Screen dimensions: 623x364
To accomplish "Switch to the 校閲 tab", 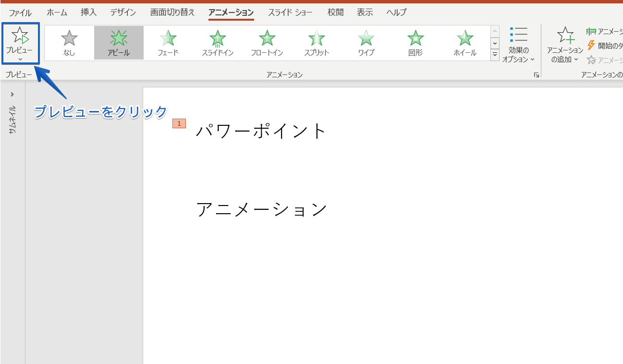I will [335, 12].
